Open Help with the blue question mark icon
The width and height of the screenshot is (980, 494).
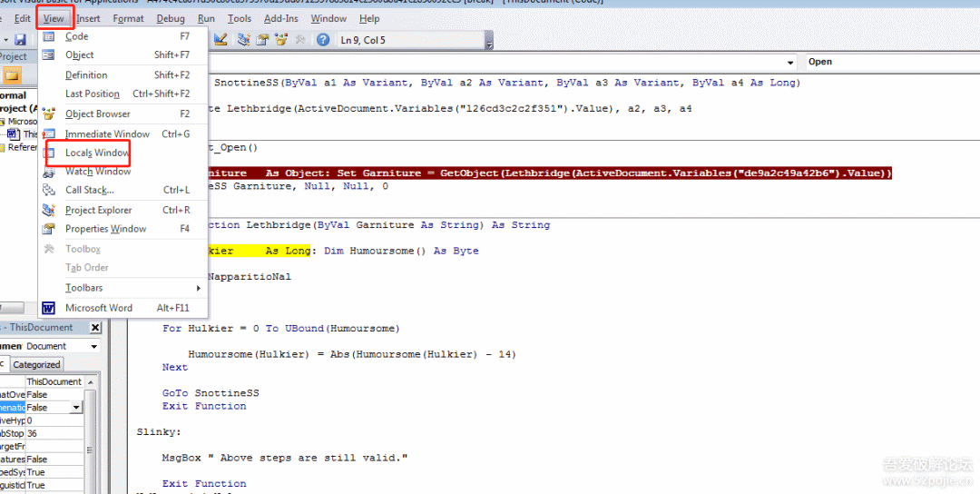tap(323, 40)
